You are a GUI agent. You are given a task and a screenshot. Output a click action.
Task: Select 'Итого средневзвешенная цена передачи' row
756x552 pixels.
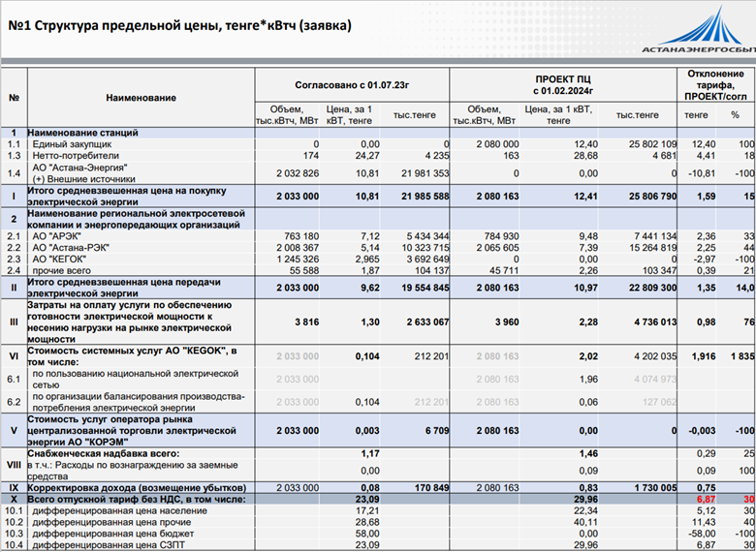378,288
